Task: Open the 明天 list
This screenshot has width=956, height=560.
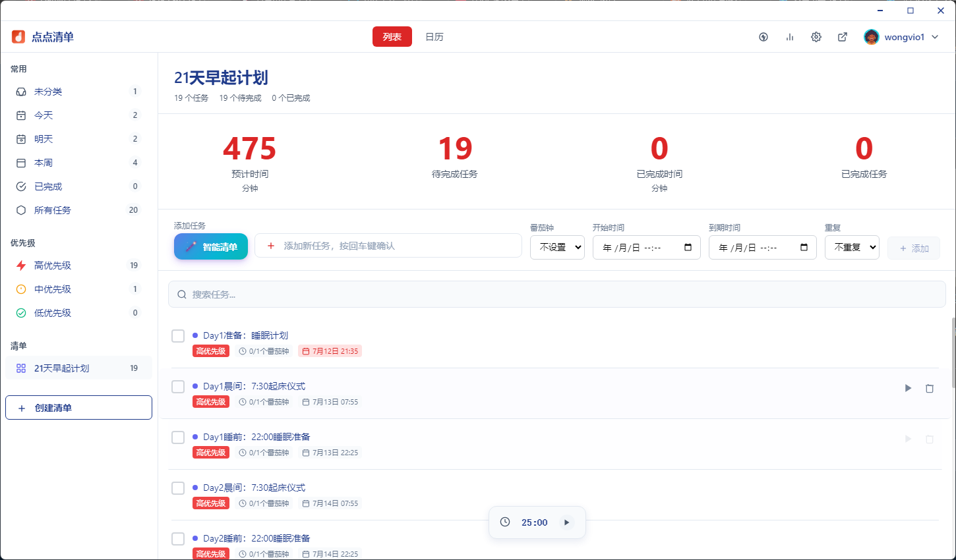Action: coord(78,139)
